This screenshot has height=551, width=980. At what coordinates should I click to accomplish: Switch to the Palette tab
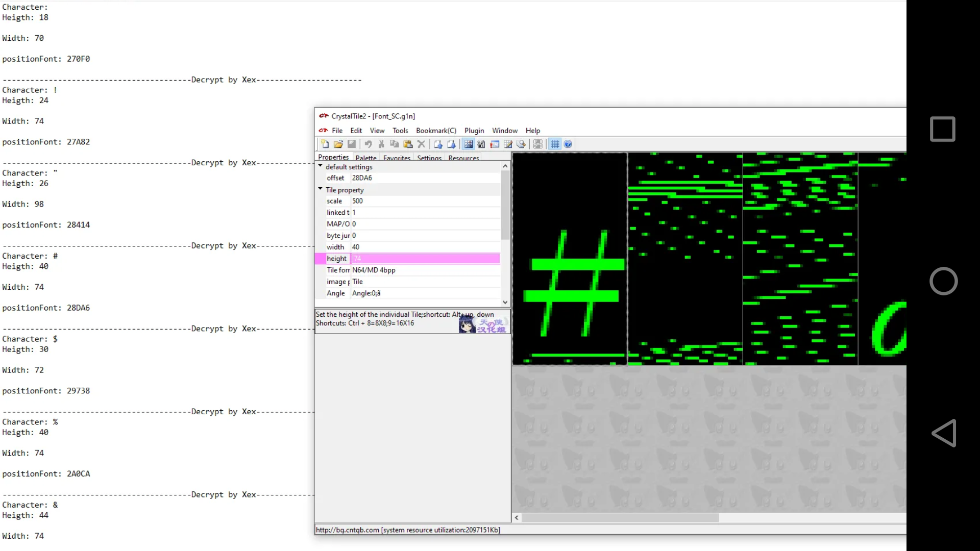click(366, 158)
